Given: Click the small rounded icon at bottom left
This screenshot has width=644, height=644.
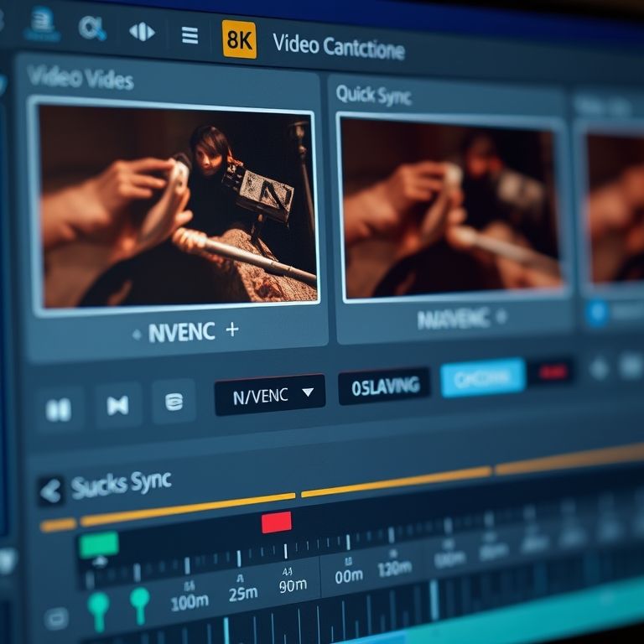Looking at the screenshot, I should coord(56,618).
